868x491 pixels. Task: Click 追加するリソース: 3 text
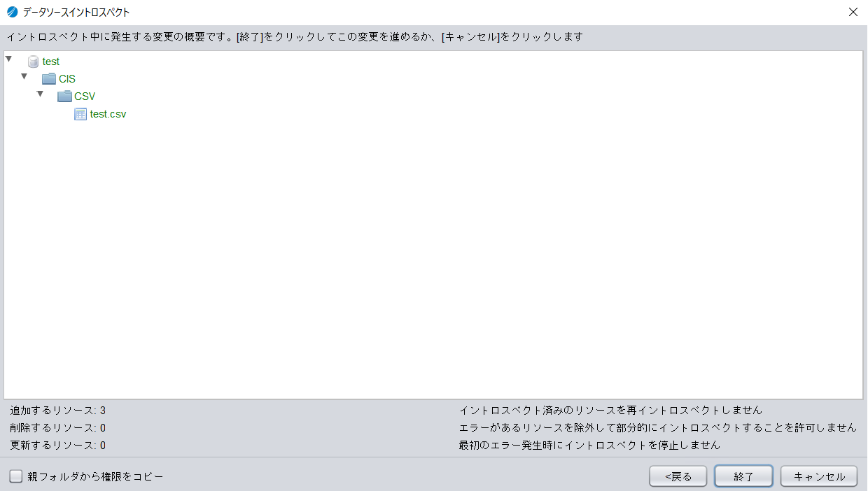point(58,411)
